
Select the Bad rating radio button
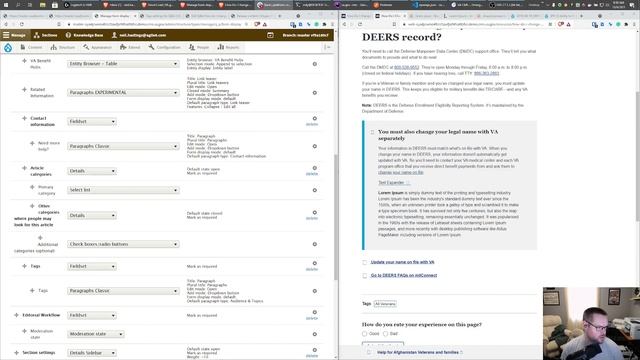coord(385,334)
